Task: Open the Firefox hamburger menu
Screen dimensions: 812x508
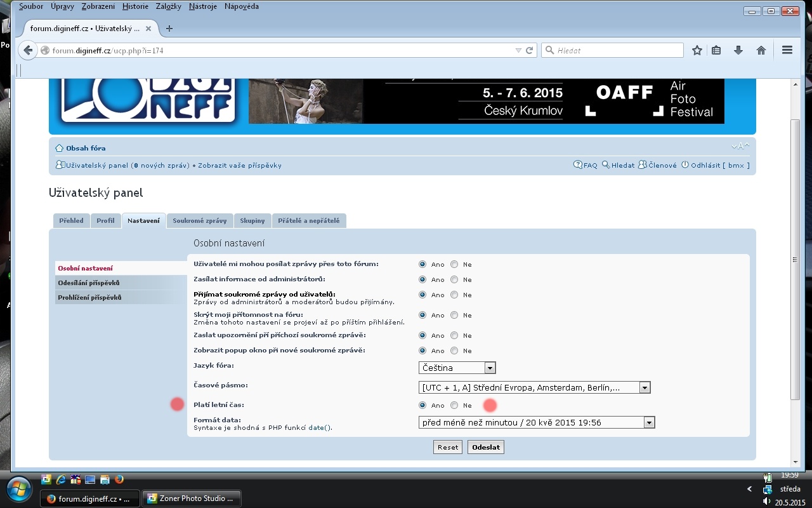Action: (x=787, y=51)
